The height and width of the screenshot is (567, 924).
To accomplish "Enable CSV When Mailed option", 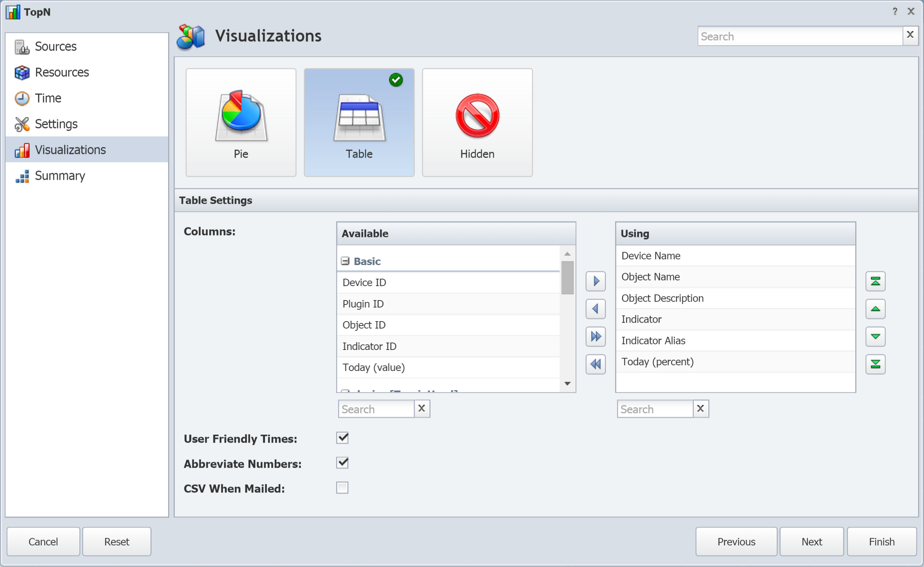I will (342, 488).
